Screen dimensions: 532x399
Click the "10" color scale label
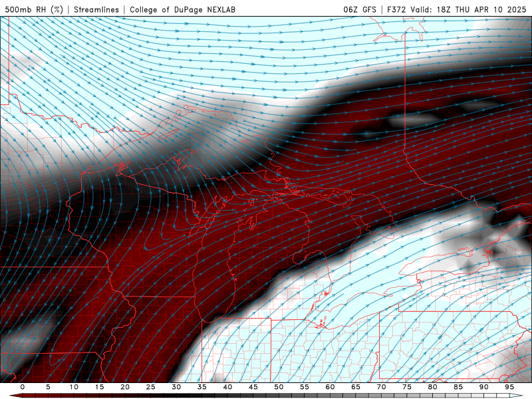coord(74,387)
